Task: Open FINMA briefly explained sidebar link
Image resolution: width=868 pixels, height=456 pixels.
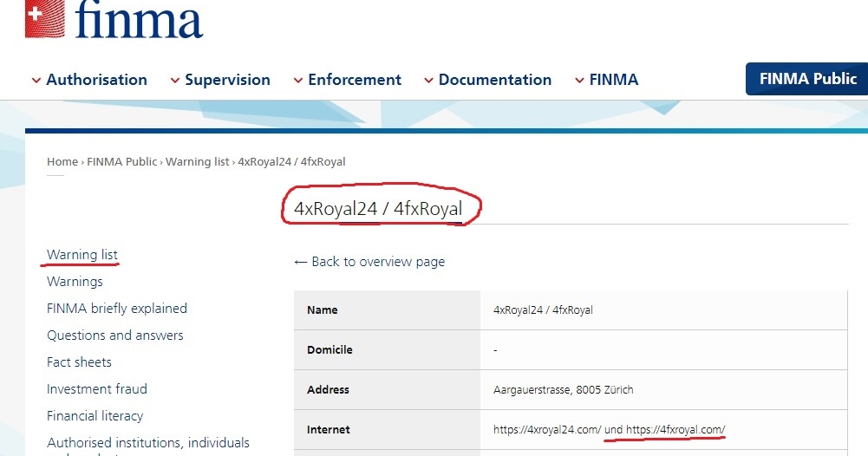Action: pos(117,309)
